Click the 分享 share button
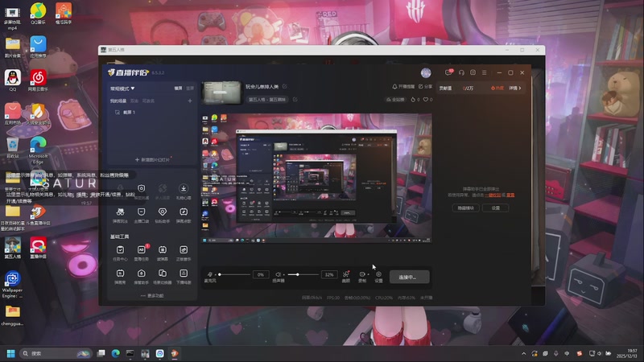Image resolution: width=644 pixels, height=362 pixels. pyautogui.click(x=425, y=87)
